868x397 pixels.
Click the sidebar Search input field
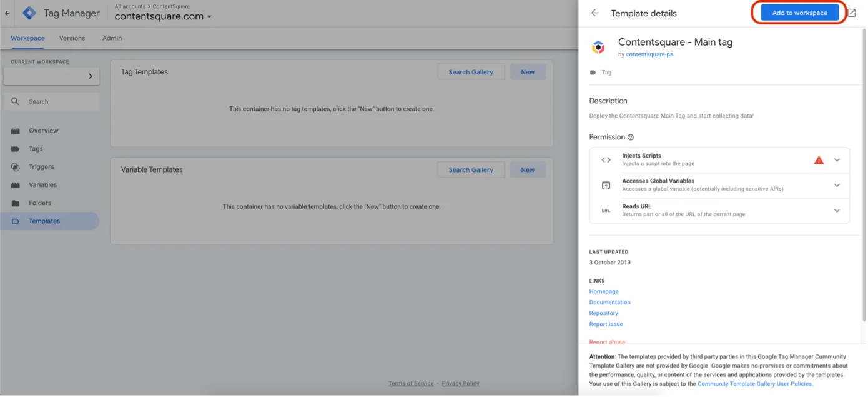click(61, 102)
